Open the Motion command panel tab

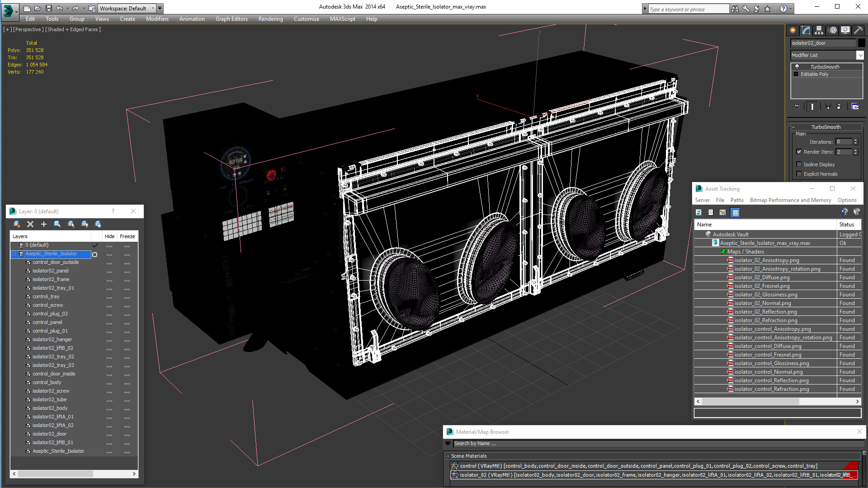click(833, 30)
